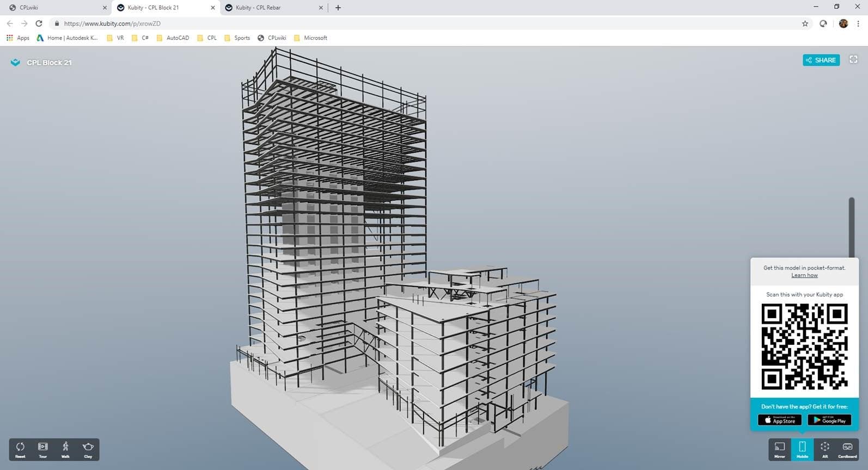Switch to the CPLwiki browser tab
Viewport: 868px width, 470px height.
(x=54, y=8)
